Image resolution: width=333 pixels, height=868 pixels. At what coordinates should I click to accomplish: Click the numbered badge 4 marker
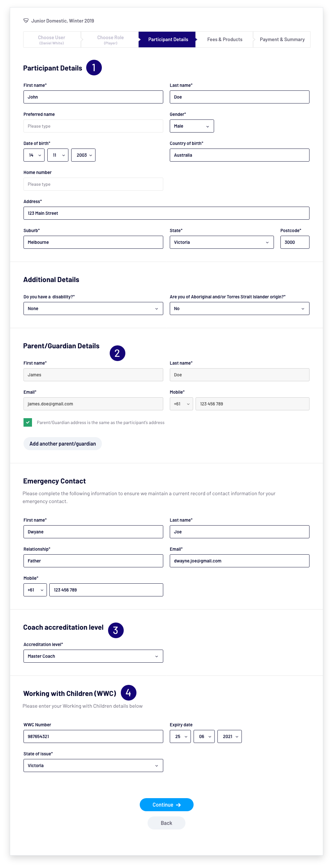(128, 693)
